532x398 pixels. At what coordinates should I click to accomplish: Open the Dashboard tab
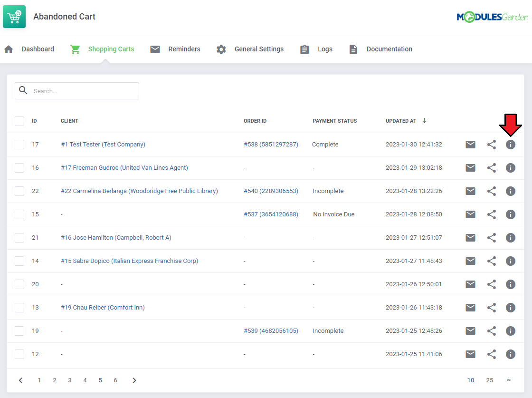29,49
